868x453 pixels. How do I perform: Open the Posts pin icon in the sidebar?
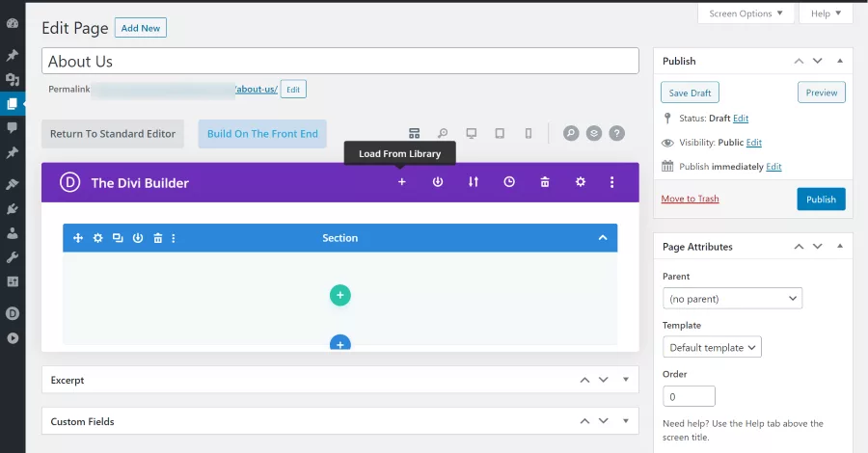13,55
